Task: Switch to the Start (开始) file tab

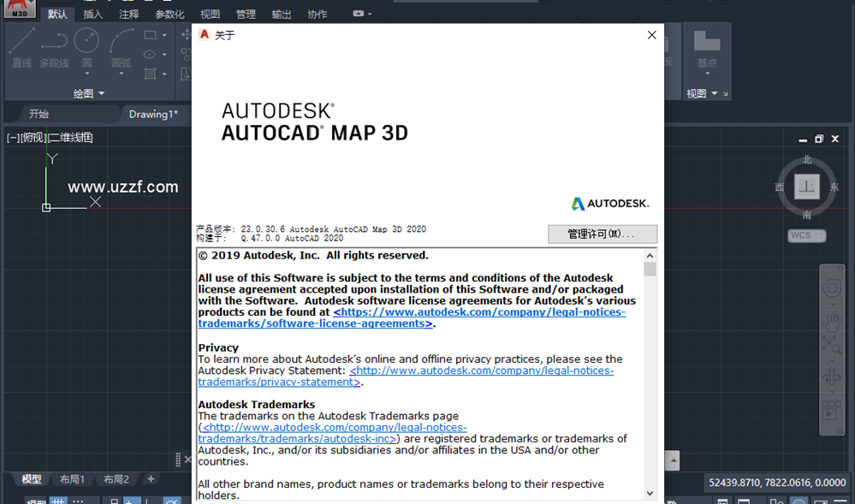Action: 39,114
